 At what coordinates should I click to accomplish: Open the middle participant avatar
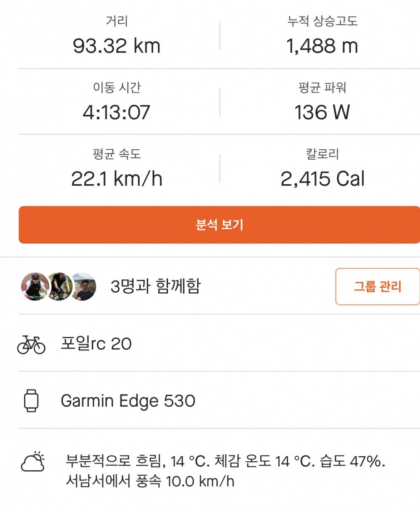[x=59, y=287]
